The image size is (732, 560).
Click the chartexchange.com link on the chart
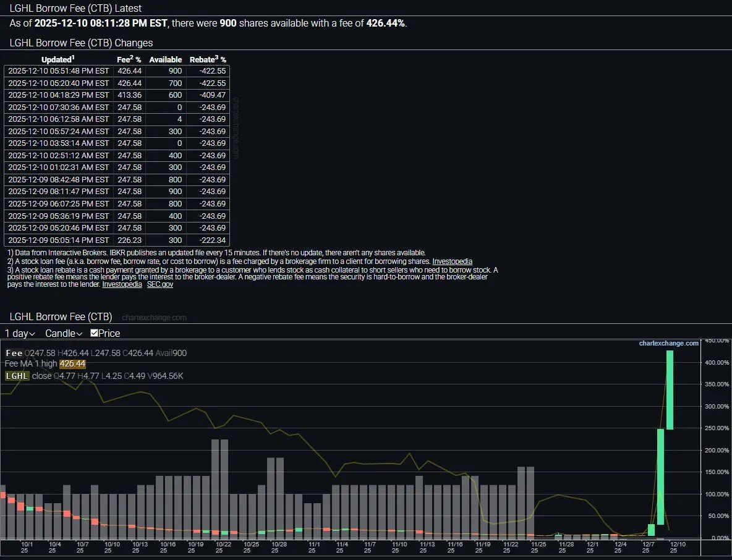tap(668, 343)
